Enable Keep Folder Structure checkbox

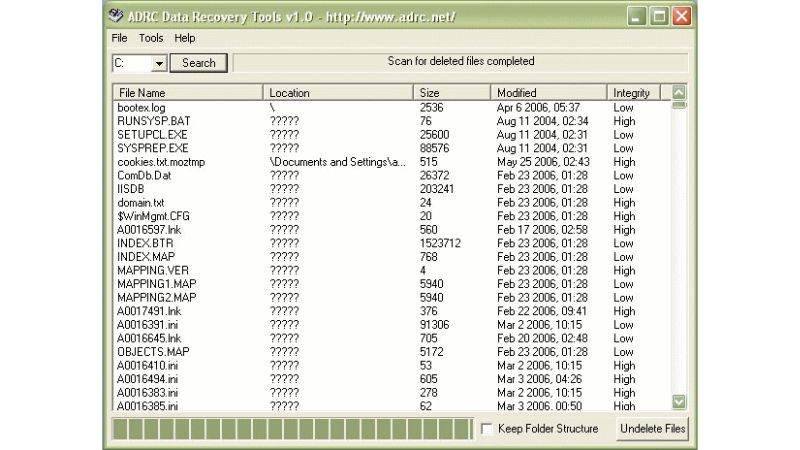pyautogui.click(x=487, y=429)
